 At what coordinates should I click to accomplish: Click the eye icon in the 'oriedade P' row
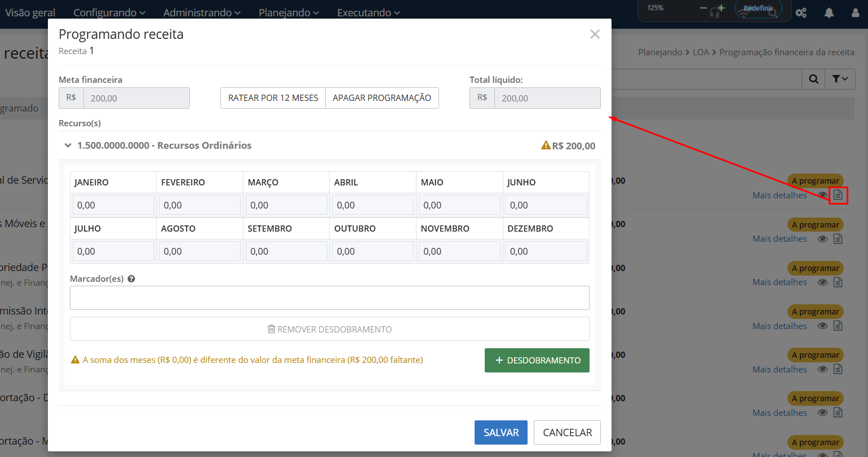(823, 282)
